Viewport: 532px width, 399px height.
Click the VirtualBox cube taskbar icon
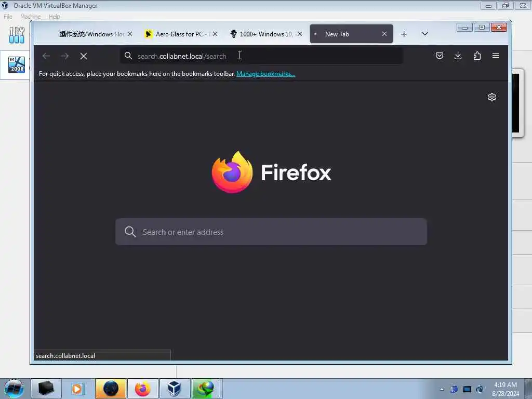[175, 389]
